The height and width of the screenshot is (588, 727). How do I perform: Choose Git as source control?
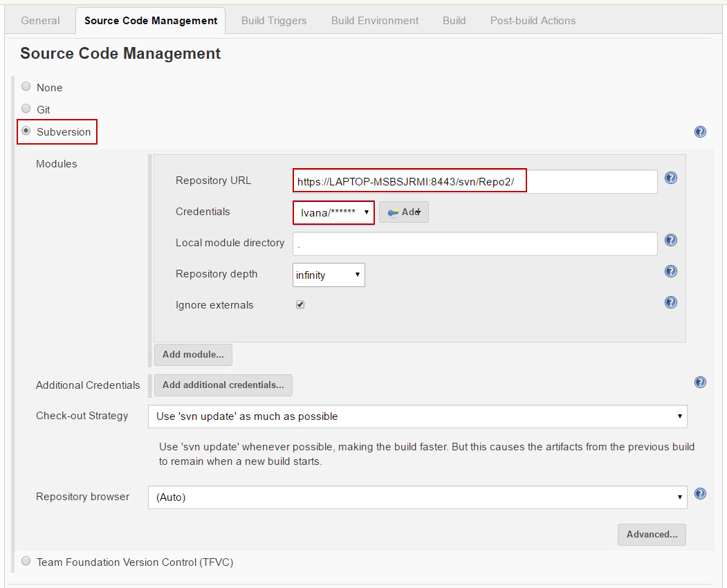pyautogui.click(x=26, y=109)
